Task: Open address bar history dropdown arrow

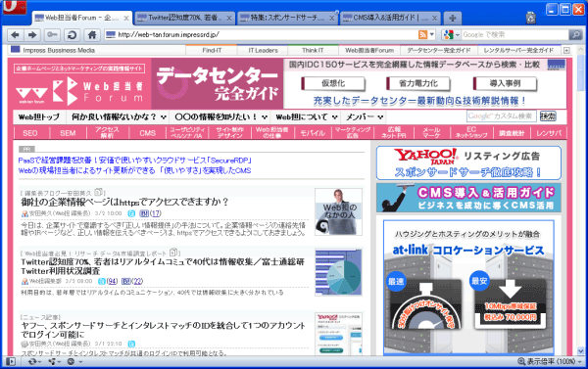Action: click(432, 35)
